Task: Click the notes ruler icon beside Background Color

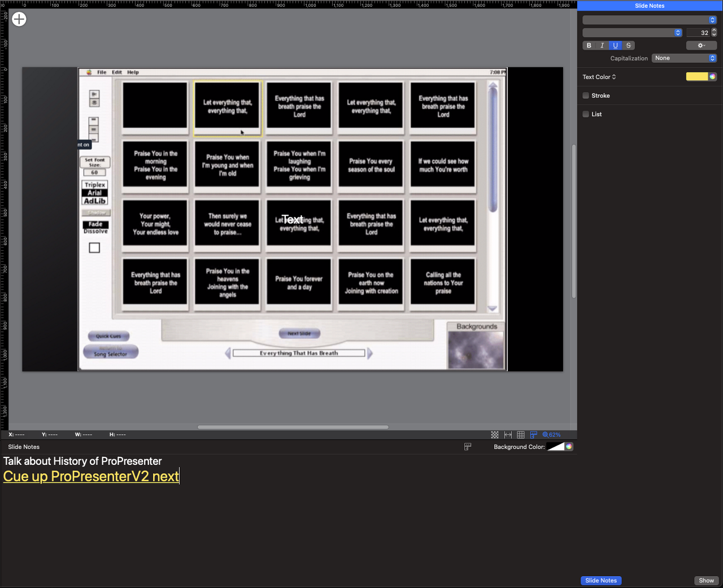Action: (468, 447)
